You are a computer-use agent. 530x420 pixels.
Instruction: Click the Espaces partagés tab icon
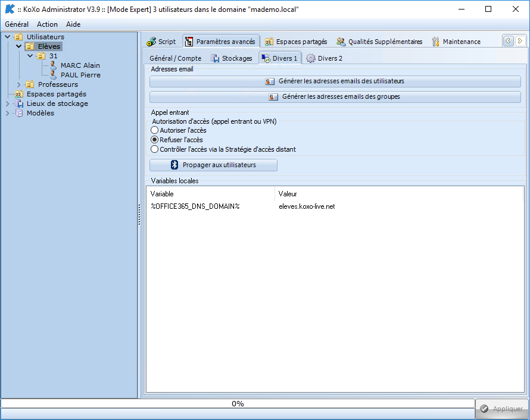[x=269, y=42]
